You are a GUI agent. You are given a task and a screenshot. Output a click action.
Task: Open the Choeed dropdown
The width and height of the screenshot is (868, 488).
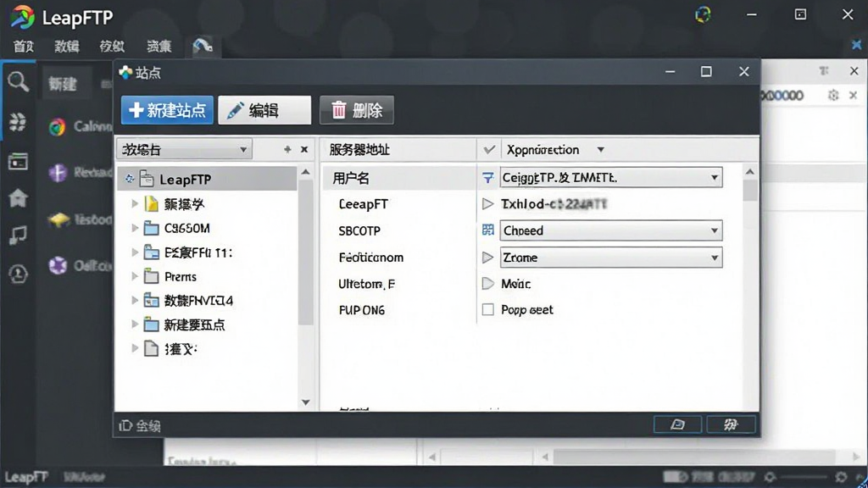click(610, 230)
